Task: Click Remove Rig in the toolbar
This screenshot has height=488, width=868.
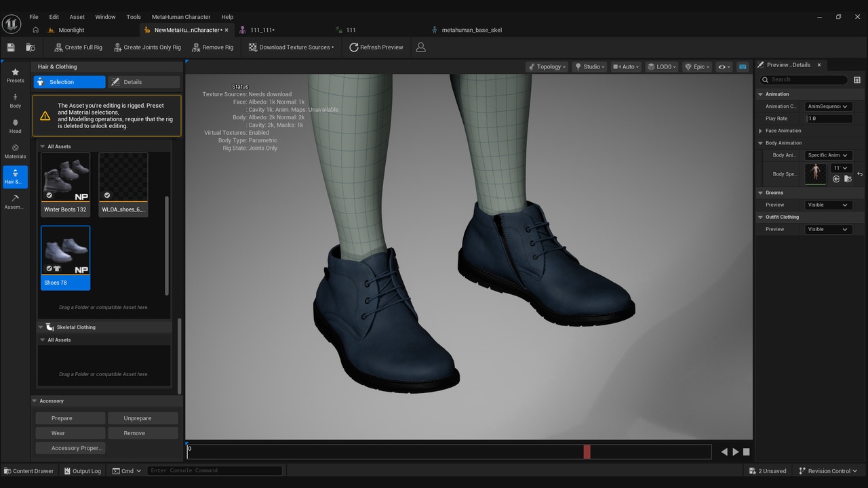Action: pyautogui.click(x=212, y=47)
